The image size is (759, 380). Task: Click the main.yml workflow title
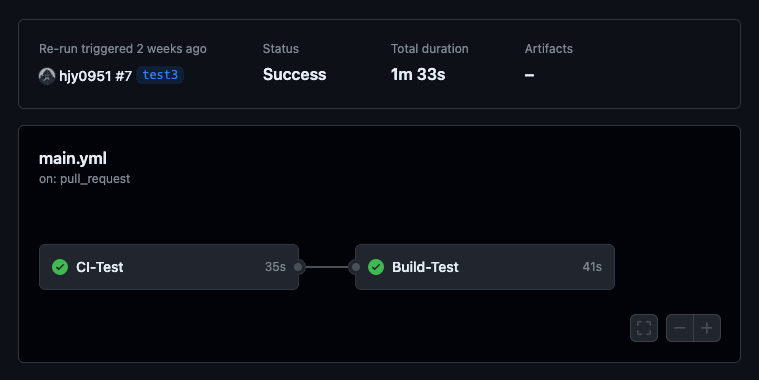(73, 158)
